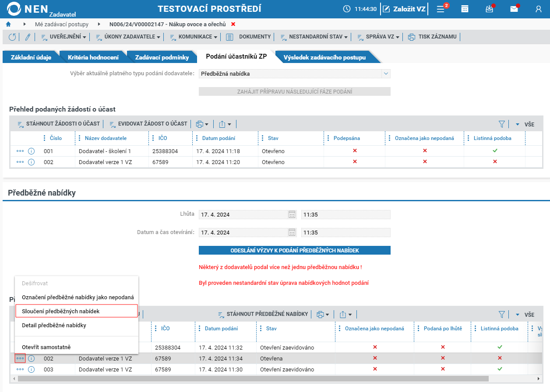Click Otevření zaevidováno in nabídka 003 row

[x=287, y=369]
